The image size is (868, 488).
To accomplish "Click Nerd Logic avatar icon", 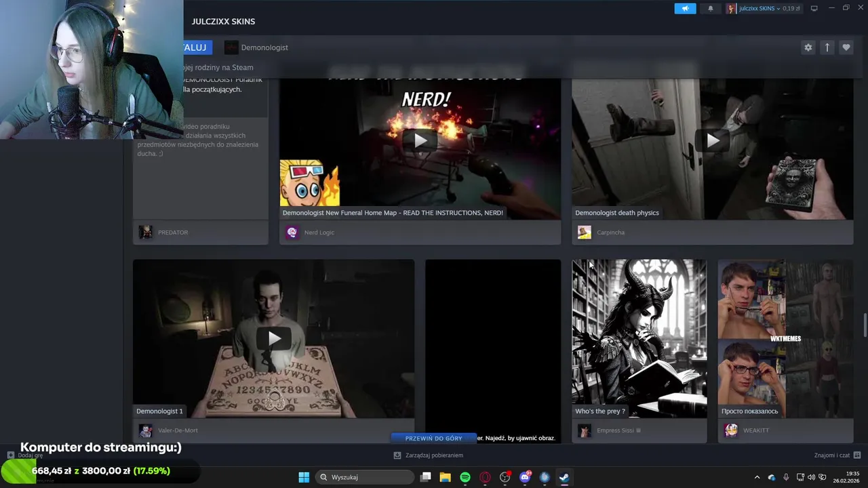I will 292,232.
